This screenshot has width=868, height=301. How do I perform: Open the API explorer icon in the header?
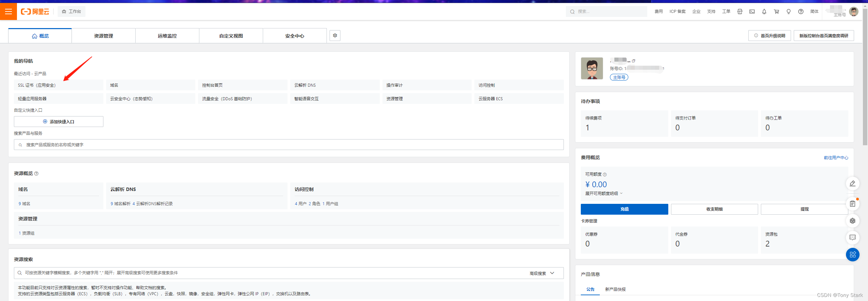pos(740,12)
